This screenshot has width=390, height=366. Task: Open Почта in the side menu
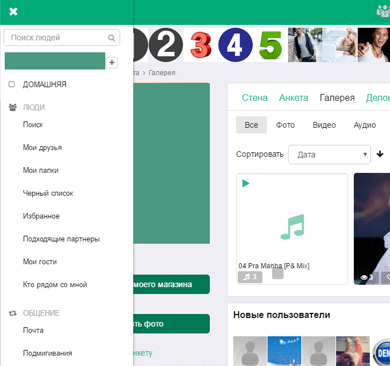pyautogui.click(x=33, y=330)
